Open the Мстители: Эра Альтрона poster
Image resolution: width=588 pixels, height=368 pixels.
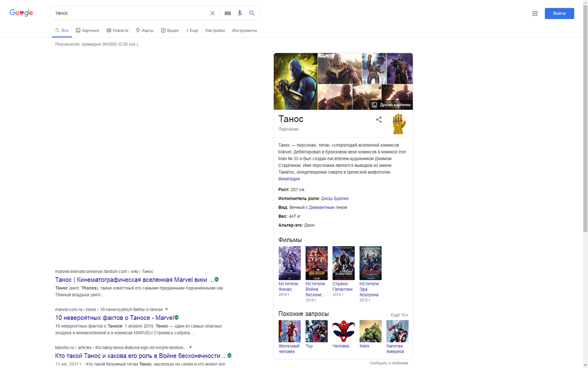click(370, 263)
